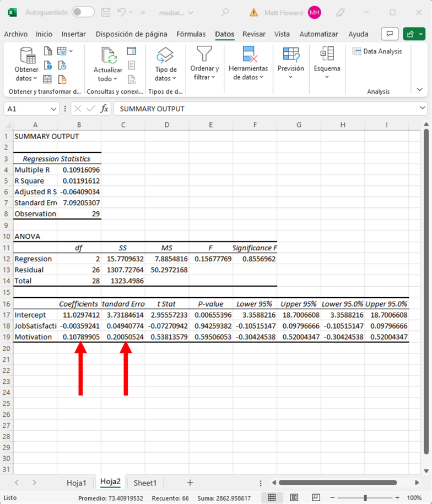This screenshot has height=504, width=432.
Task: Expand the formula bar chevron
Action: point(423,109)
